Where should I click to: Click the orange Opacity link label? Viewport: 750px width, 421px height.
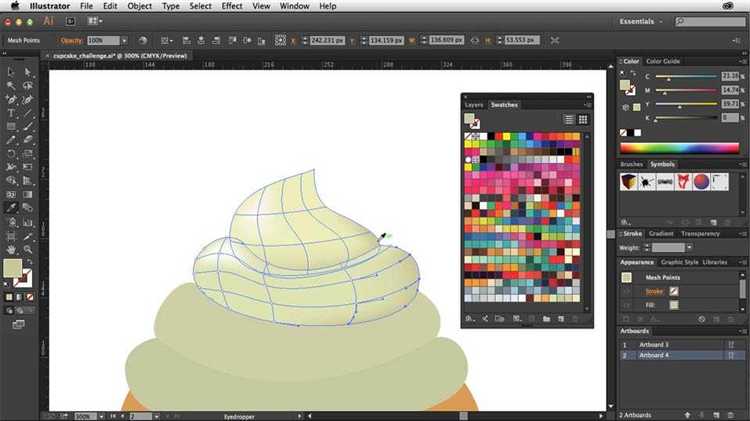[71, 41]
